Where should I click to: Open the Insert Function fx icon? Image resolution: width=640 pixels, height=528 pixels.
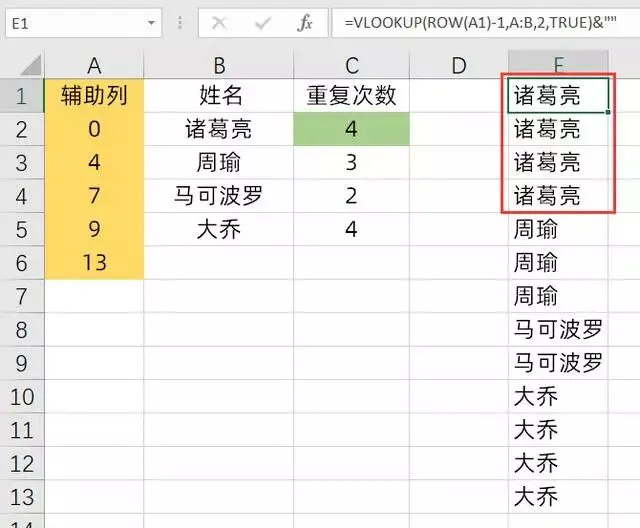[x=304, y=23]
